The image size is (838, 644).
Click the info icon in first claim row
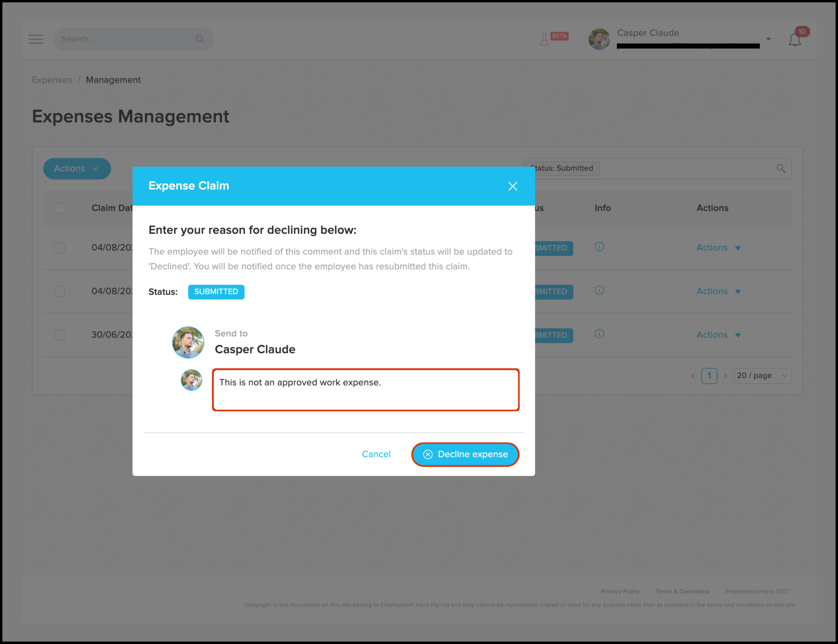point(599,247)
